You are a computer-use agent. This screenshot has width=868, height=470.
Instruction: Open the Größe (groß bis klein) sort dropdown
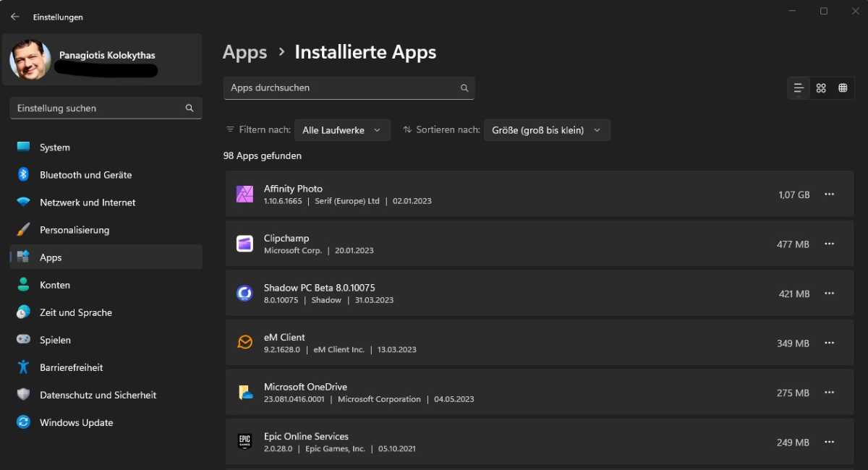pyautogui.click(x=547, y=130)
